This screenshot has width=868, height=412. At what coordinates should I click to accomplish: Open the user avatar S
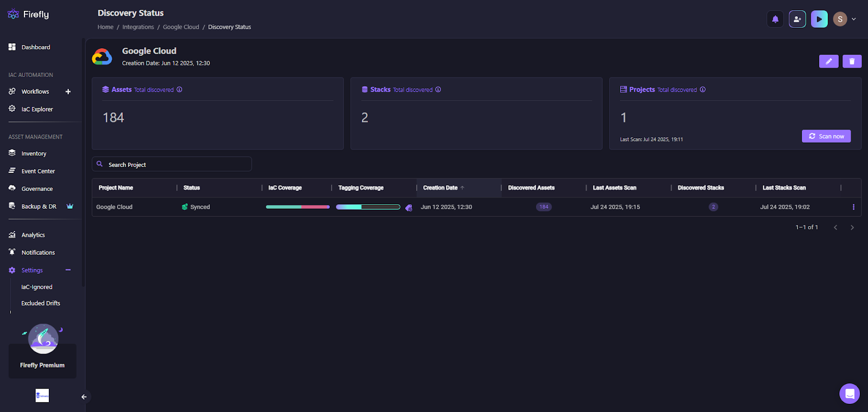840,19
